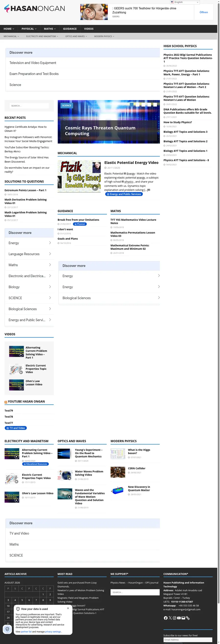Expand the ELECTRICITY AND MAGNETISM submenu
The height and width of the screenshot is (644, 220).
click(x=42, y=36)
